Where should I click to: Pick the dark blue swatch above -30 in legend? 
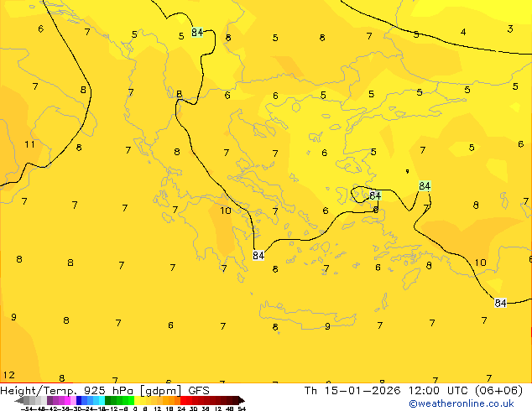tap(79, 400)
